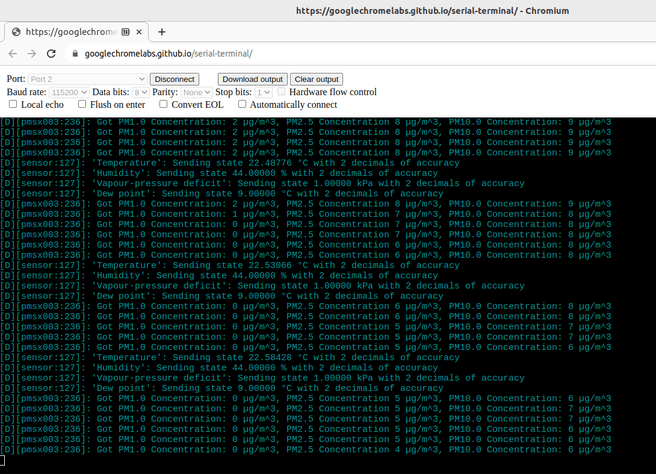Open the Port dropdown
This screenshot has height=474, width=656.
(87, 79)
